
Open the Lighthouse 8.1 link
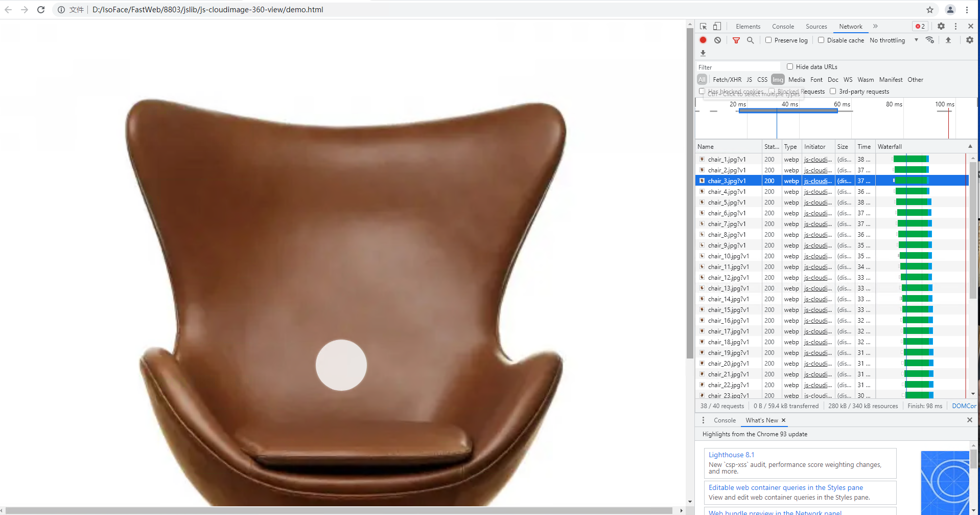point(731,455)
